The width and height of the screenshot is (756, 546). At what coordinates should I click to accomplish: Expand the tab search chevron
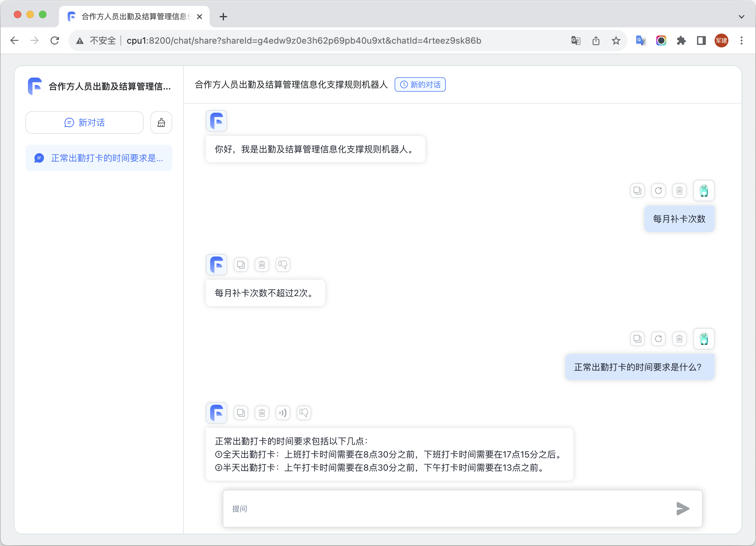(x=741, y=17)
